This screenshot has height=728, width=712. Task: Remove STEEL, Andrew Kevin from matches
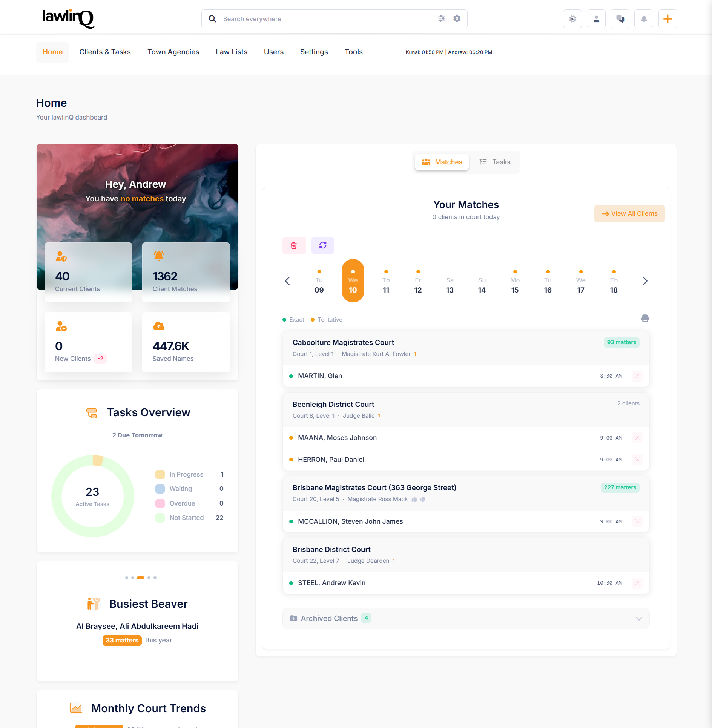coord(637,583)
